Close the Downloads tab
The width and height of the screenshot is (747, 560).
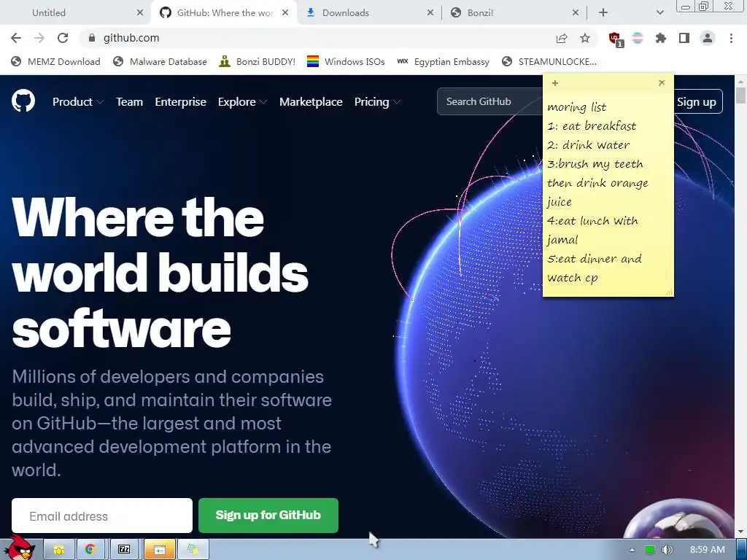430,13
